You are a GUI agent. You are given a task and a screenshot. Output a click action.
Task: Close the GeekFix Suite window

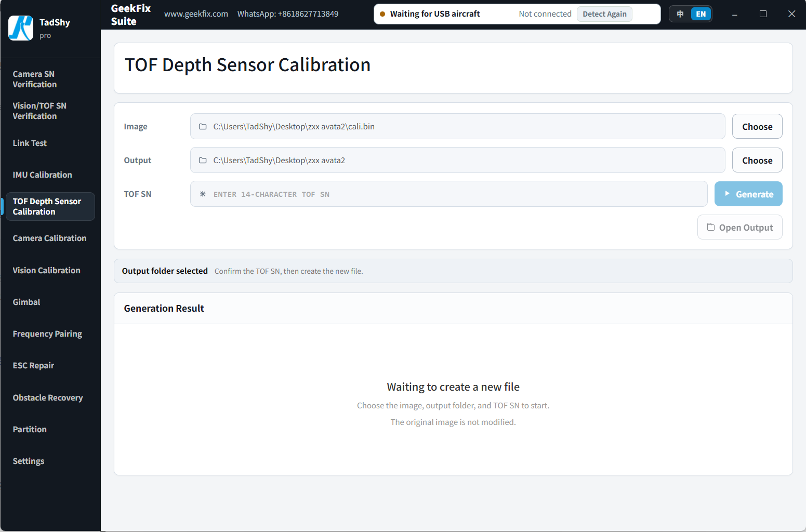[x=791, y=14]
